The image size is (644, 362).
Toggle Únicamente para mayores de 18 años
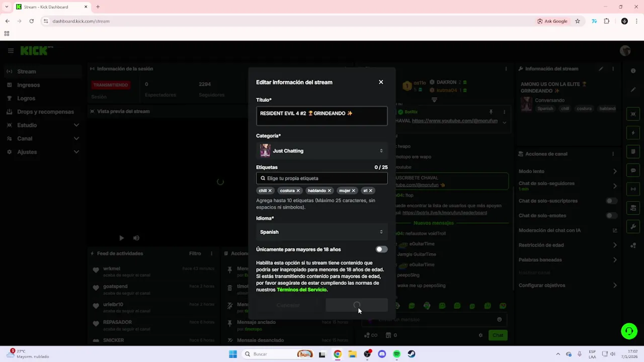pyautogui.click(x=381, y=249)
